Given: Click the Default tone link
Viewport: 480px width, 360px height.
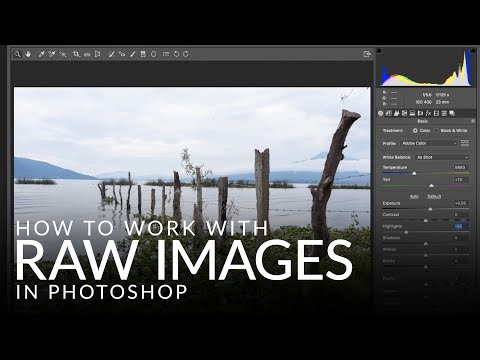Looking at the screenshot, I should 434,196.
